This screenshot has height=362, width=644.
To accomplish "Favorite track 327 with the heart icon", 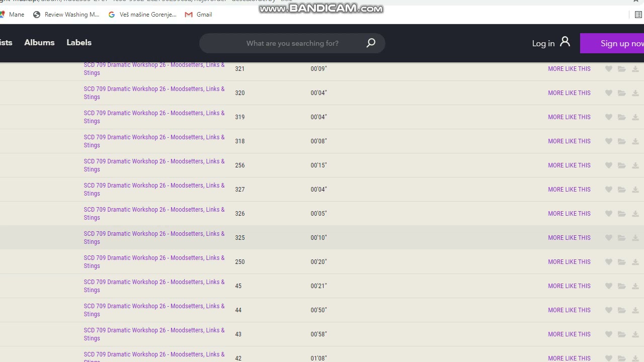I will (609, 190).
